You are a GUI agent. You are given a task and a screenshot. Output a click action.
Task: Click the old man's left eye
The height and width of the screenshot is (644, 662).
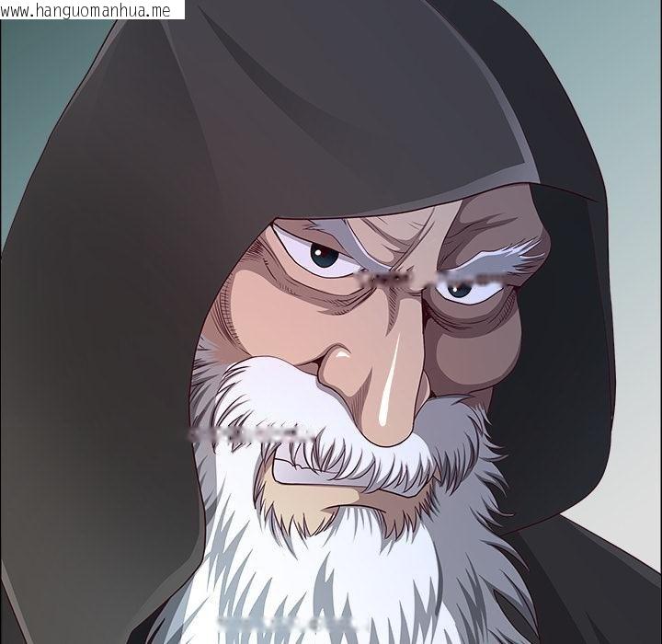(322, 255)
